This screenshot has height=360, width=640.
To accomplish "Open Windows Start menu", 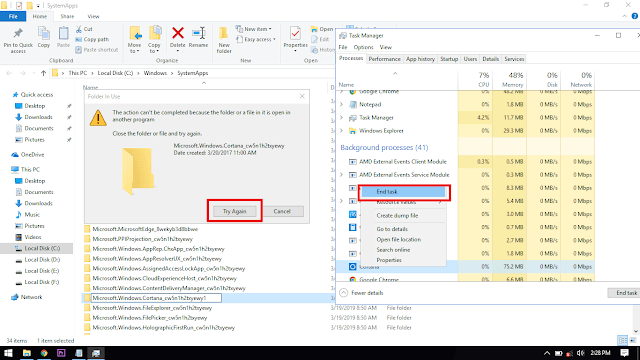I will [8, 353].
